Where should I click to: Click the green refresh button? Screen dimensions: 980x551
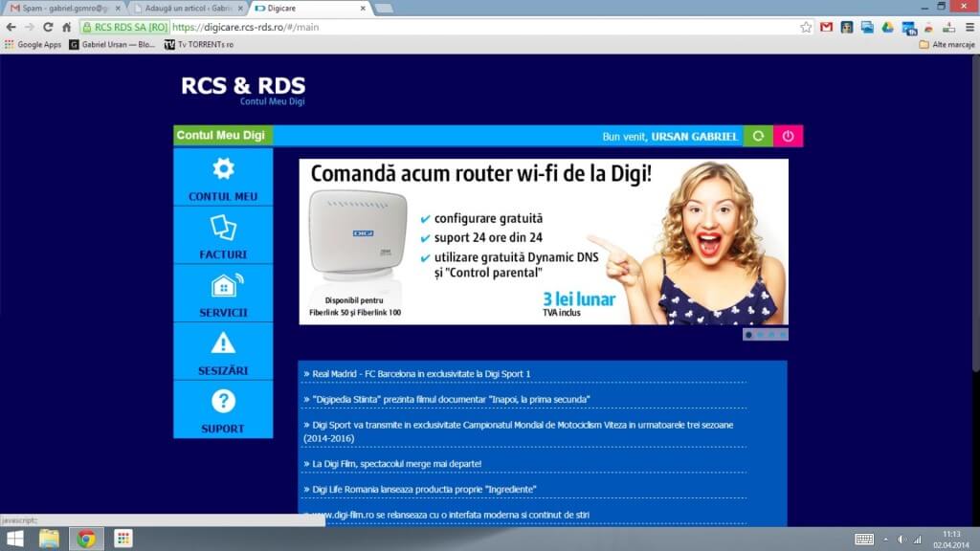(x=758, y=136)
